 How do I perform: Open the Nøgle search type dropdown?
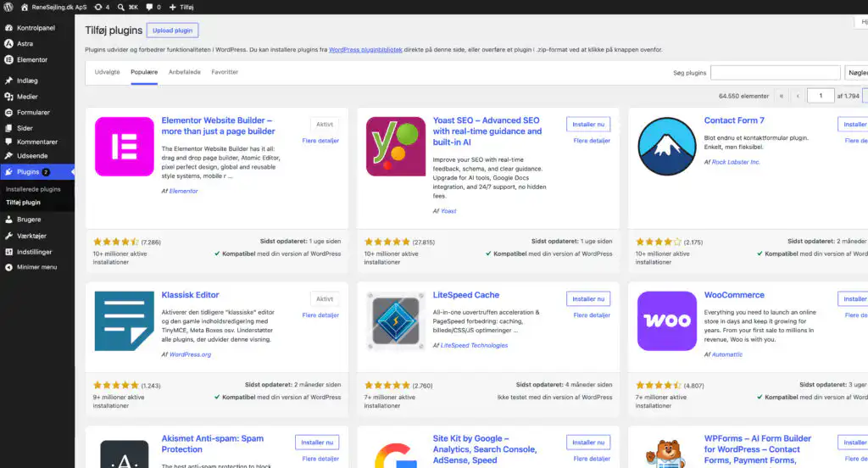pos(856,73)
